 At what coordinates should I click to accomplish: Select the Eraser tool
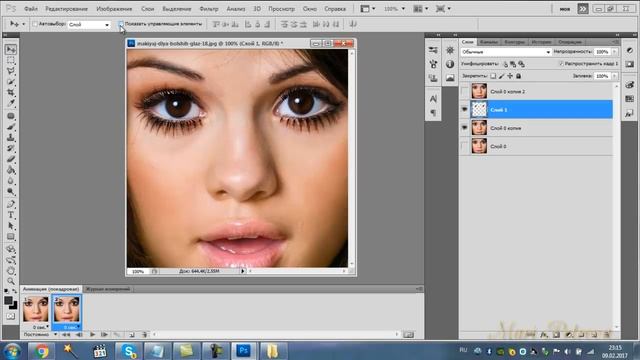pyautogui.click(x=11, y=159)
